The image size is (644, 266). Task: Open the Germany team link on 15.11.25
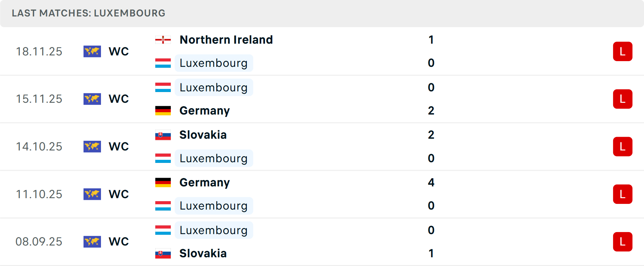pyautogui.click(x=205, y=110)
